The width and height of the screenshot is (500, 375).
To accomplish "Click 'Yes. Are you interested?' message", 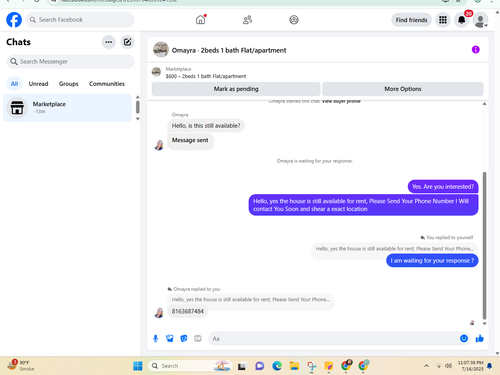I will point(443,187).
